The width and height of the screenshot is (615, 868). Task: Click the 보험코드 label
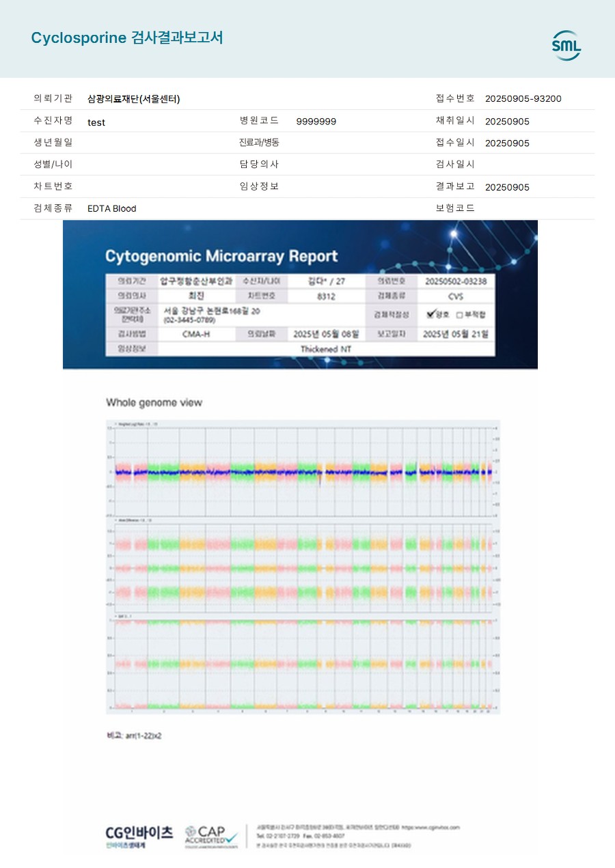pos(455,208)
